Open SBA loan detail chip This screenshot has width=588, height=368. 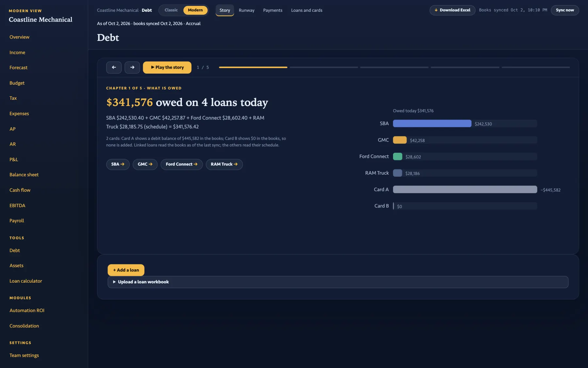(x=118, y=164)
